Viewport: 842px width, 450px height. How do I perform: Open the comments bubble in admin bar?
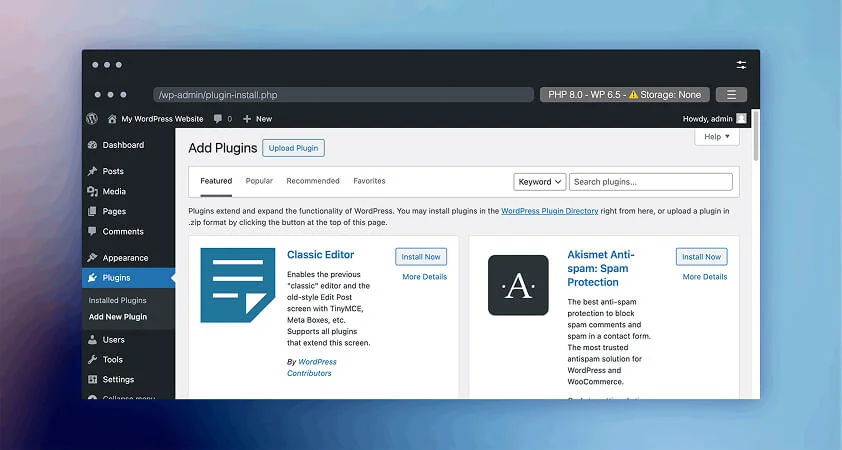point(217,119)
